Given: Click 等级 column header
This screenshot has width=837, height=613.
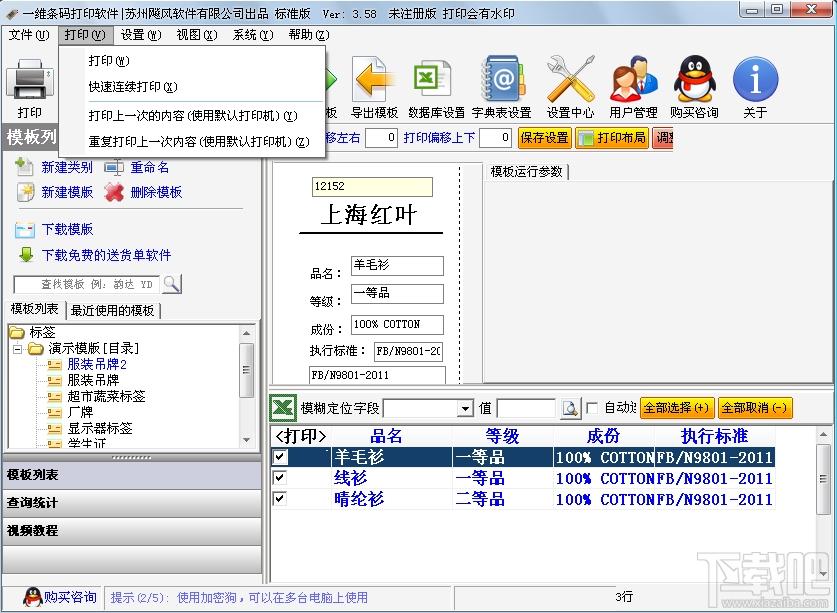Looking at the screenshot, I should (x=502, y=436).
